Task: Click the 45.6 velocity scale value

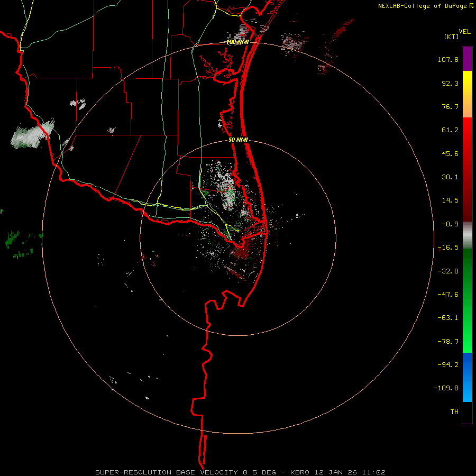Action: pyautogui.click(x=450, y=153)
